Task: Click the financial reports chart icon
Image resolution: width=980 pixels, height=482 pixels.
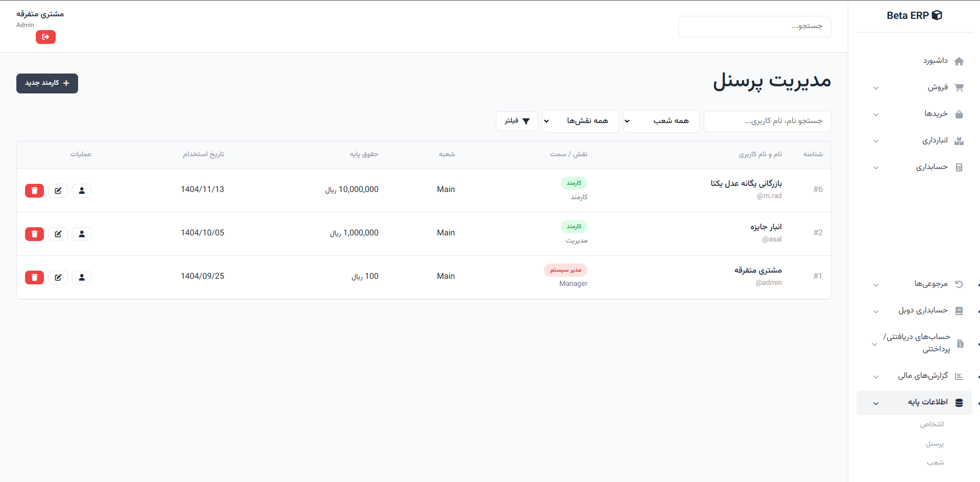Action: [959, 376]
